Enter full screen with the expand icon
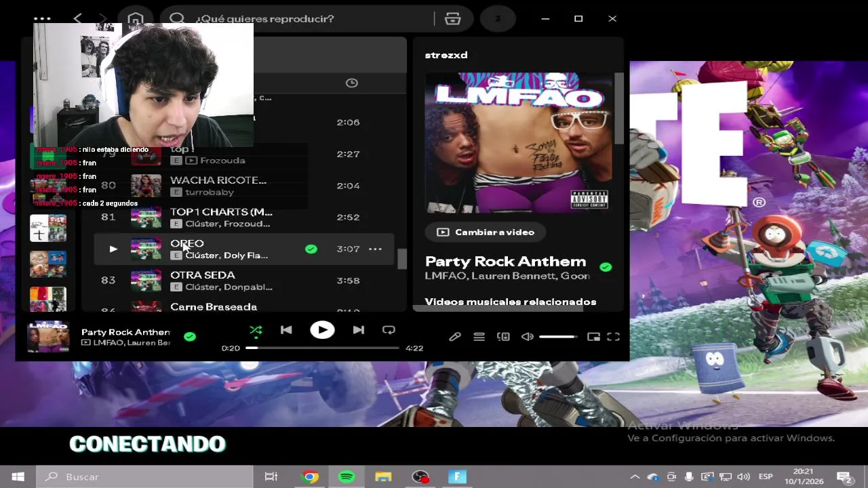Image resolution: width=868 pixels, height=488 pixels. (613, 337)
